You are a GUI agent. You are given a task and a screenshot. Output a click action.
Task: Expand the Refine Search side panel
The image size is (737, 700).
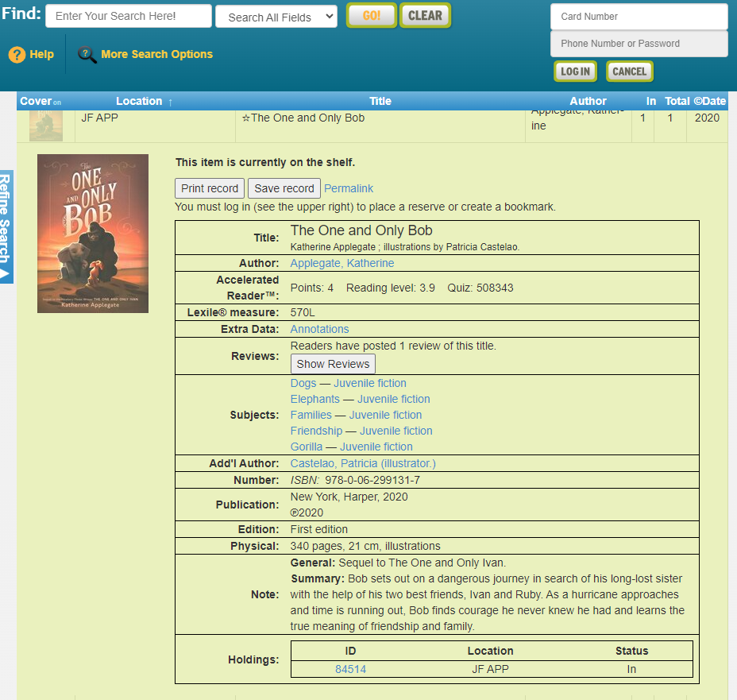6,226
